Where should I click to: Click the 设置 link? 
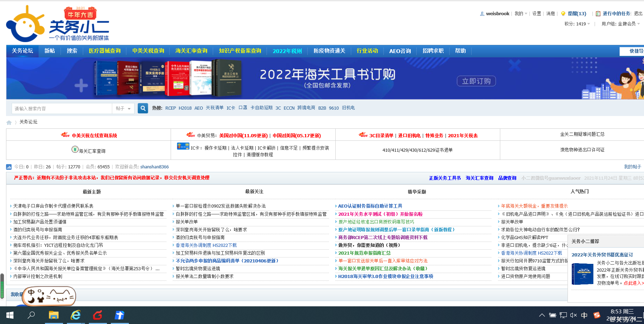point(537,14)
